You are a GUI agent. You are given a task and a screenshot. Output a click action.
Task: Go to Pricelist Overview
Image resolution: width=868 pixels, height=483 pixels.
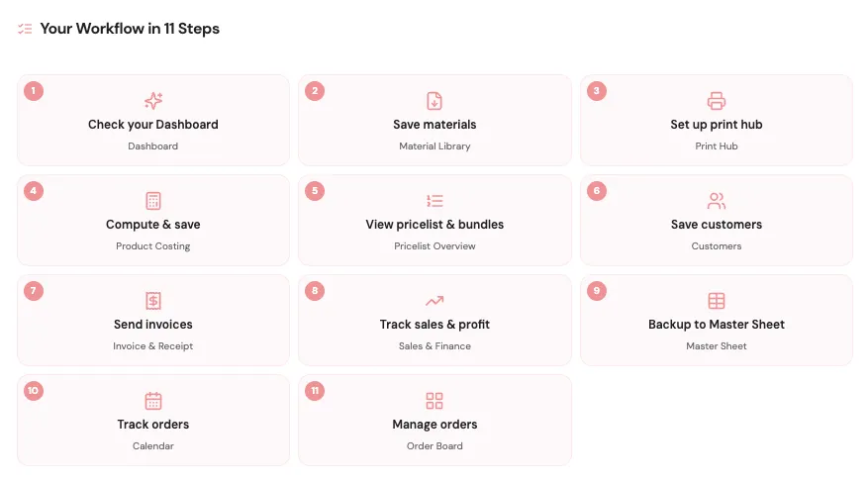point(434,246)
